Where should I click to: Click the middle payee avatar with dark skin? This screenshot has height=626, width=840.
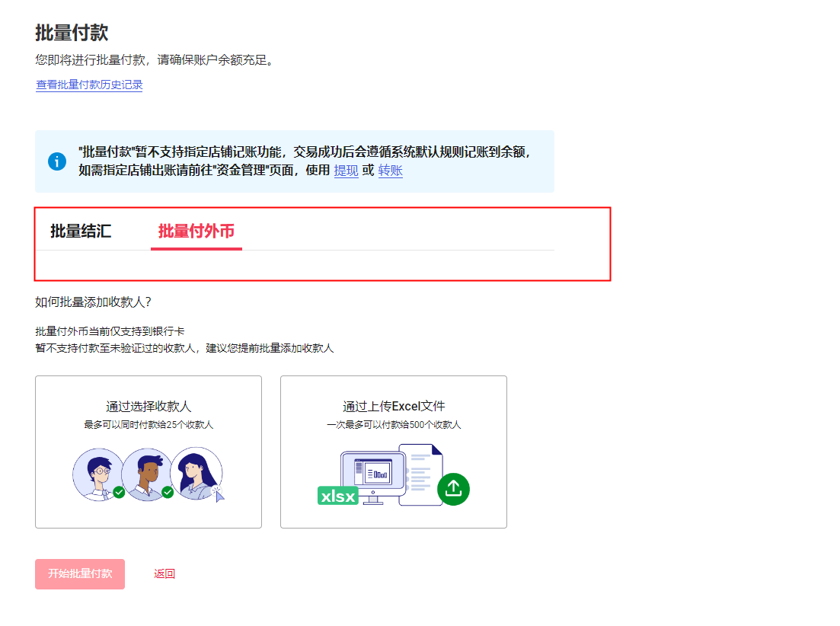(x=148, y=474)
